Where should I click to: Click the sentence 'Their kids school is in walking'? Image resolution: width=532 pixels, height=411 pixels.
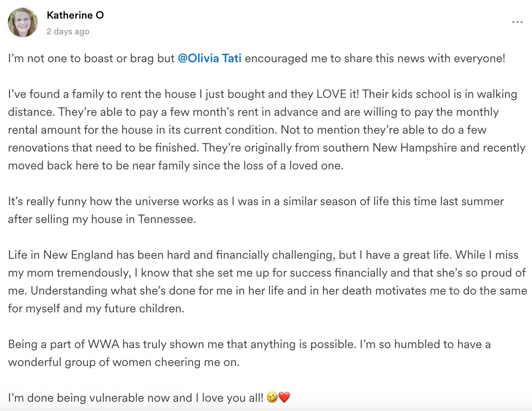click(440, 94)
